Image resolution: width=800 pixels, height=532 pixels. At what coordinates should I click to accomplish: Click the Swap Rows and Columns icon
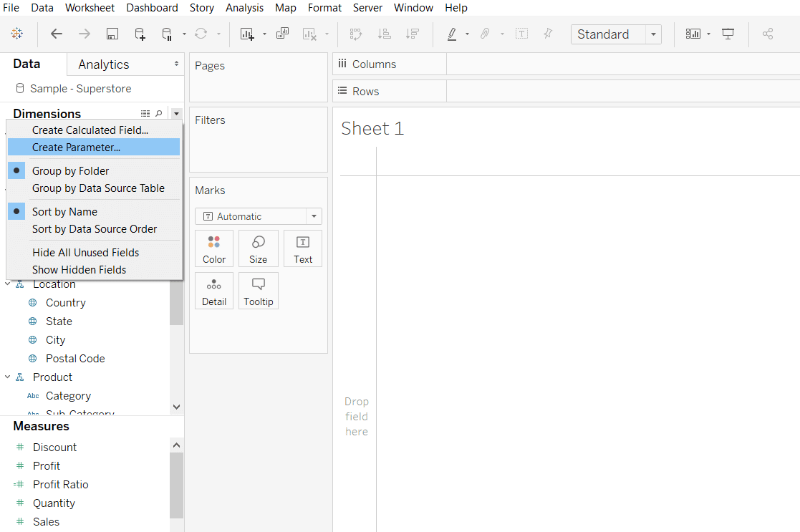(356, 34)
